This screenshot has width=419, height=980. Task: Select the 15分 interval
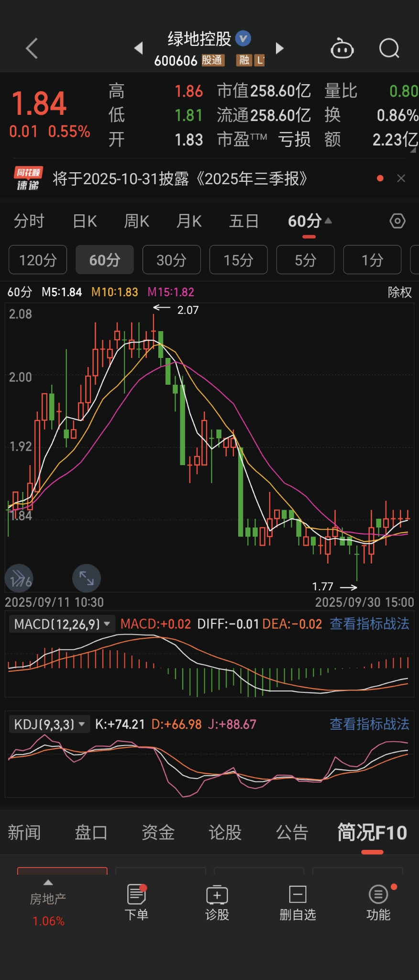click(x=238, y=260)
